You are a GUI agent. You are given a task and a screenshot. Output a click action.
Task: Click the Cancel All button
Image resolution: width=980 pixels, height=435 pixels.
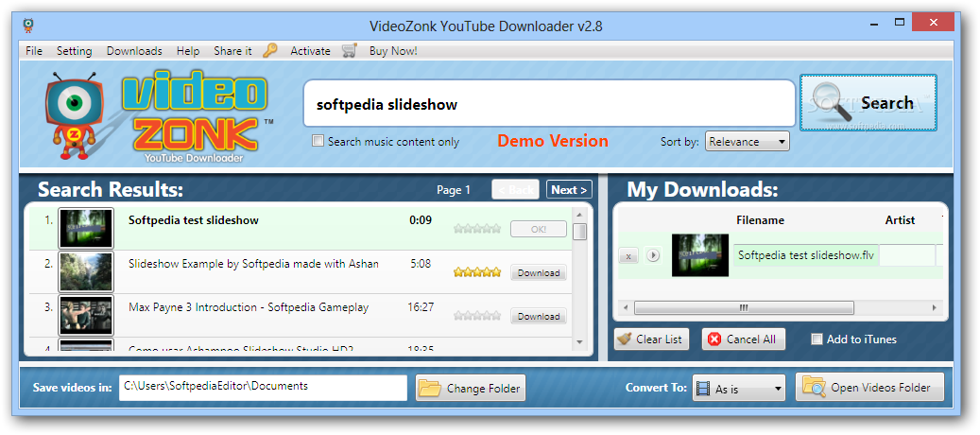pos(743,339)
